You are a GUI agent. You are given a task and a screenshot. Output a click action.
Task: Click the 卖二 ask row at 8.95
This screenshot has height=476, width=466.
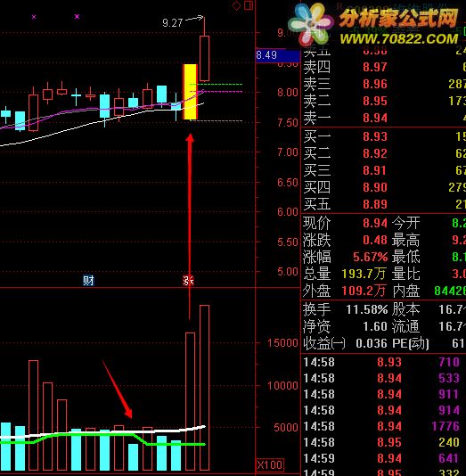click(x=385, y=101)
